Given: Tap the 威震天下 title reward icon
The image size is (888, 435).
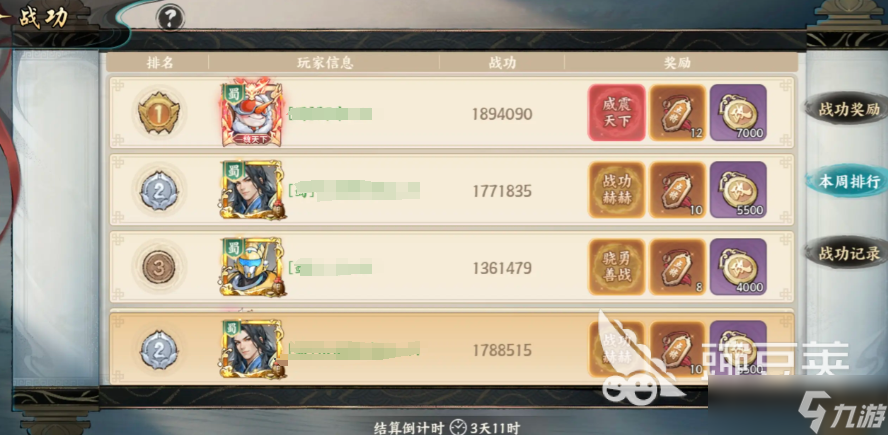Looking at the screenshot, I should 616,113.
